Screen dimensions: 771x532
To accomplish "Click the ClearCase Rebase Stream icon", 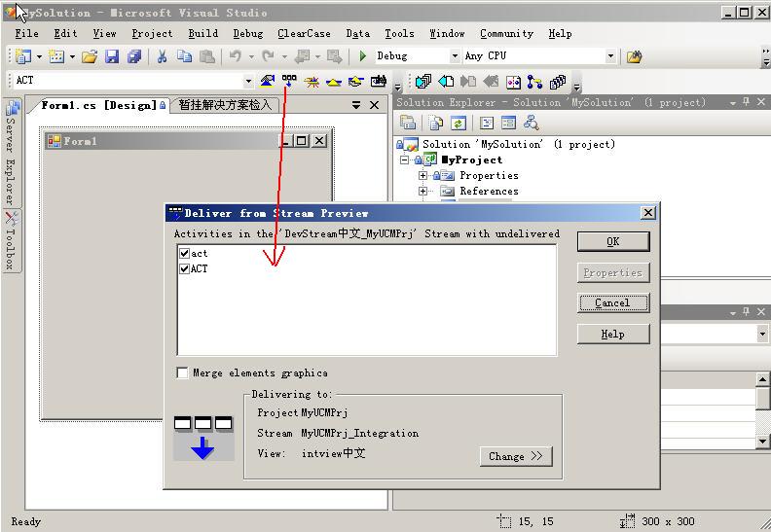I will click(x=267, y=81).
